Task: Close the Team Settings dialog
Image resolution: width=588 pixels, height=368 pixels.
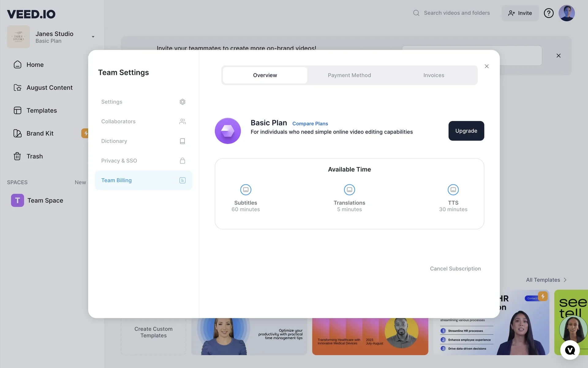Action: pos(487,66)
